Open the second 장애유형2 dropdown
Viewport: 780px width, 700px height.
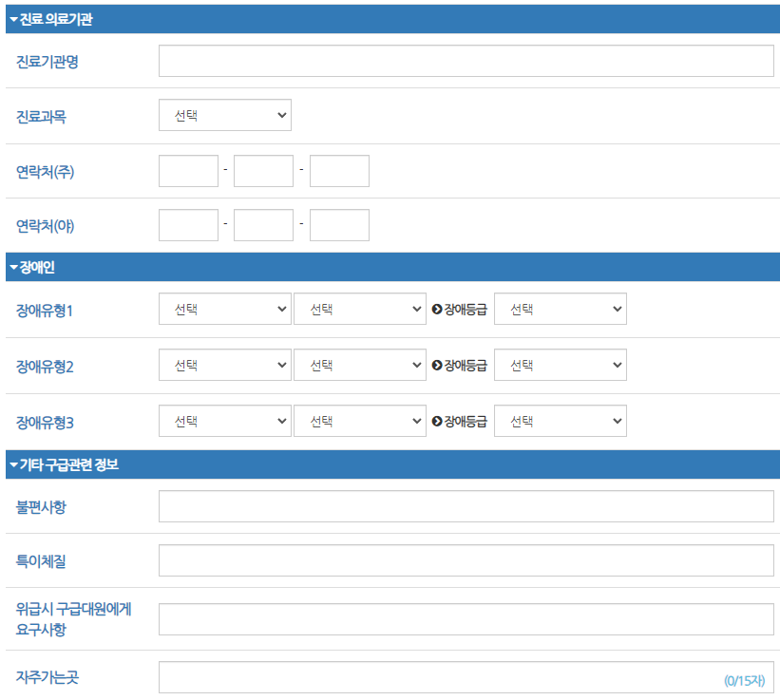[360, 365]
